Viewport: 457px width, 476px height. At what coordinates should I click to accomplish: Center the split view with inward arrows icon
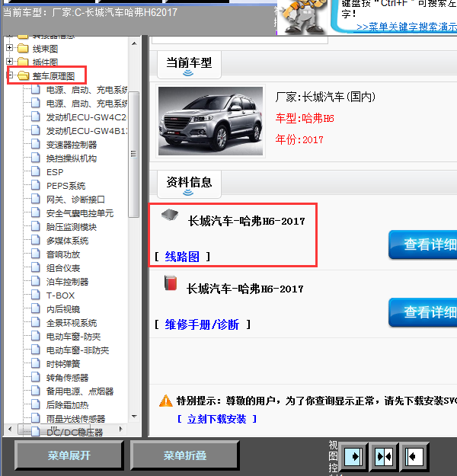coord(384,456)
